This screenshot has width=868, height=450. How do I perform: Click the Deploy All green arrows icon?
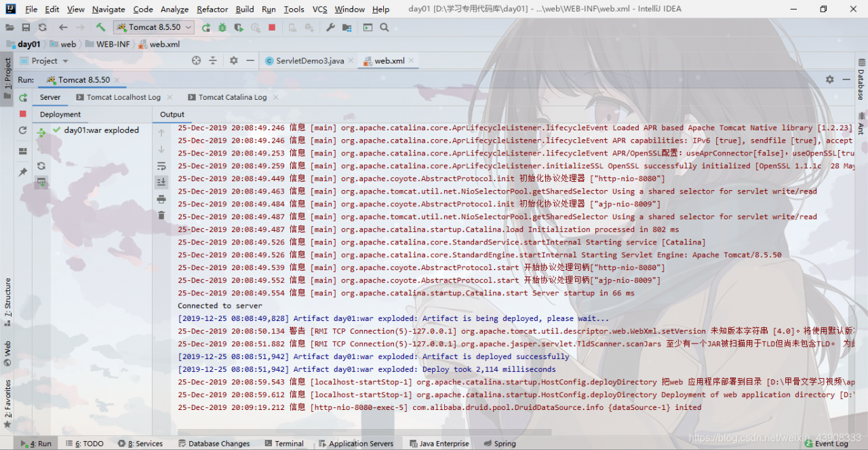41,132
